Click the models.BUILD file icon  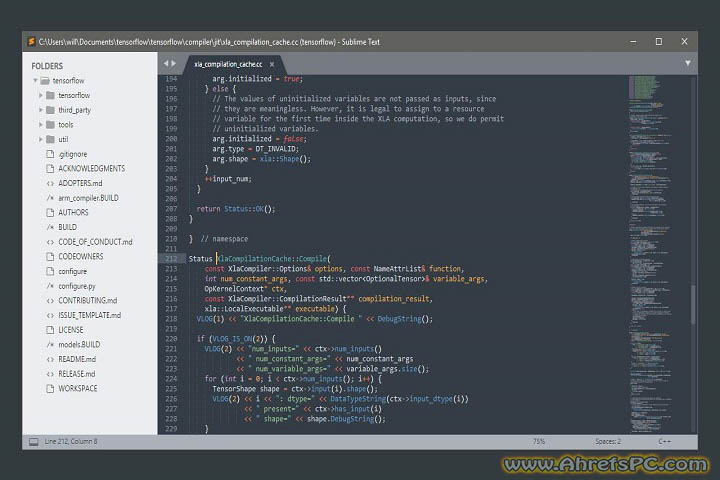point(51,344)
